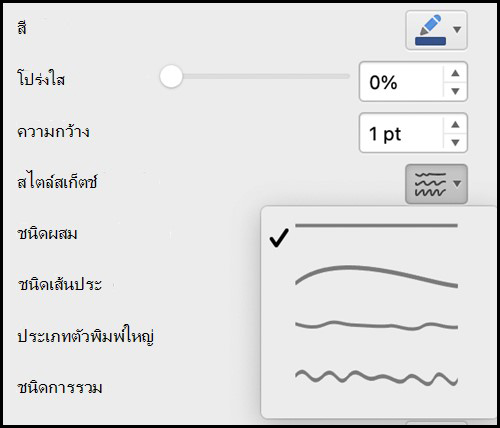
Task: Open the line color dropdown arrow
Action: [457, 30]
